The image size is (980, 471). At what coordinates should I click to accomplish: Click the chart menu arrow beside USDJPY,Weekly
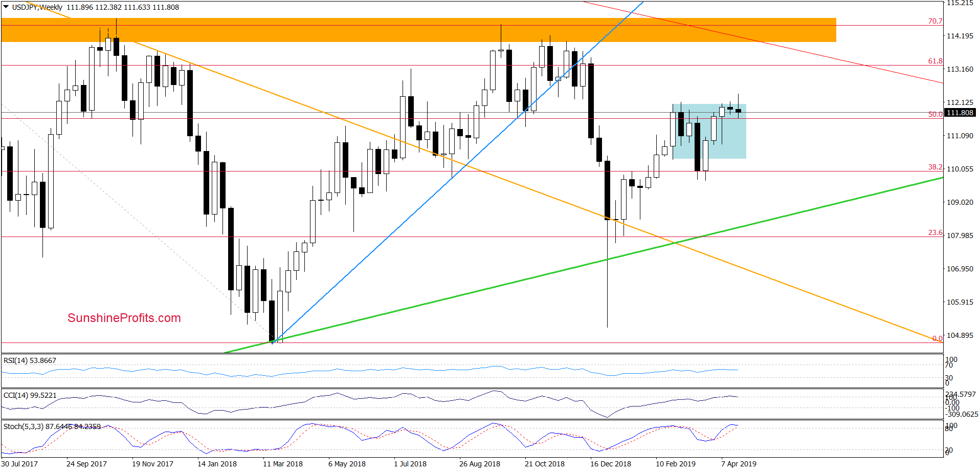(x=6, y=7)
